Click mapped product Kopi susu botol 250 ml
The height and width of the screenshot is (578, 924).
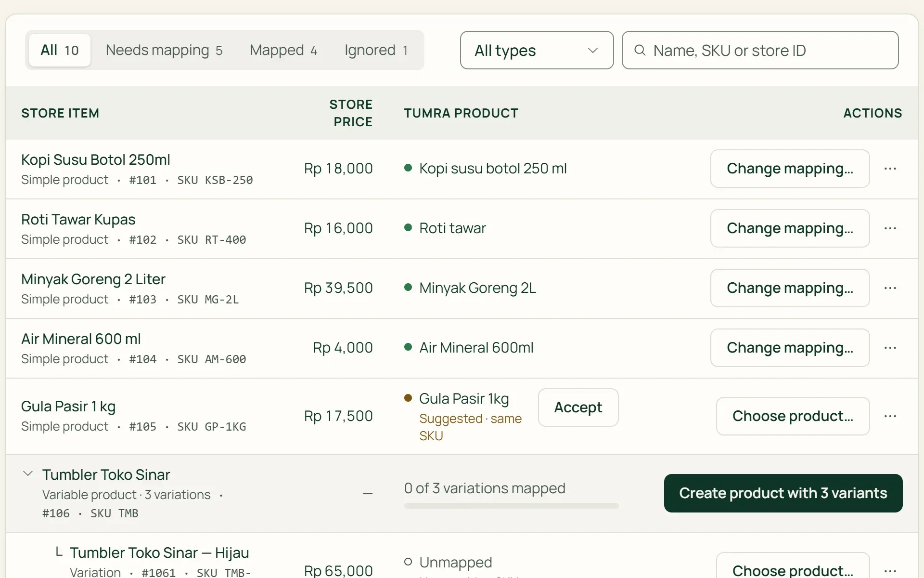pyautogui.click(x=493, y=169)
